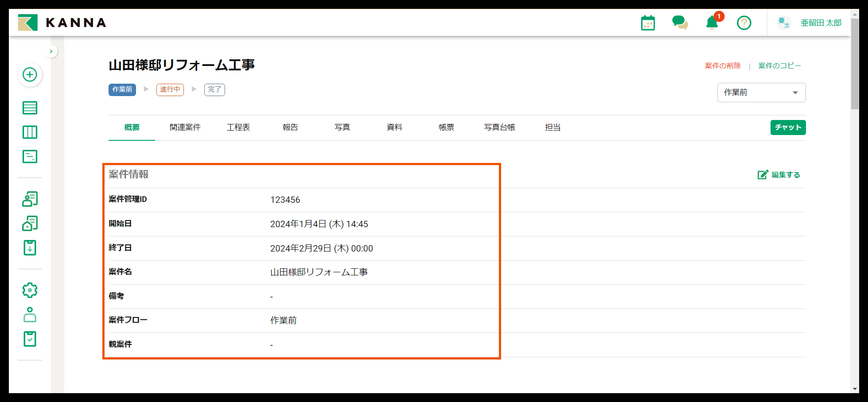Open the 亜留田 太郎 account menu
This screenshot has width=868, height=402.
click(x=820, y=23)
